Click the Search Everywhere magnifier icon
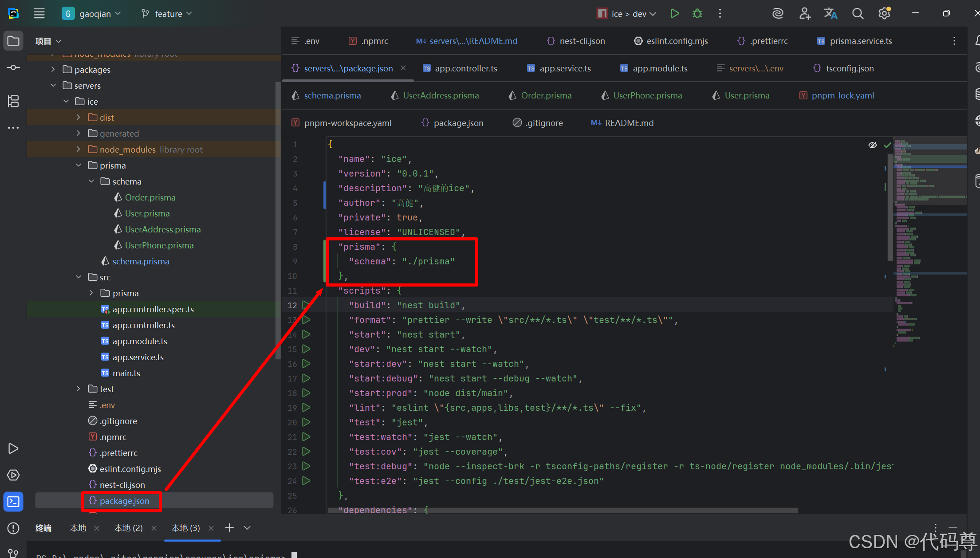980x558 pixels. pyautogui.click(x=858, y=13)
